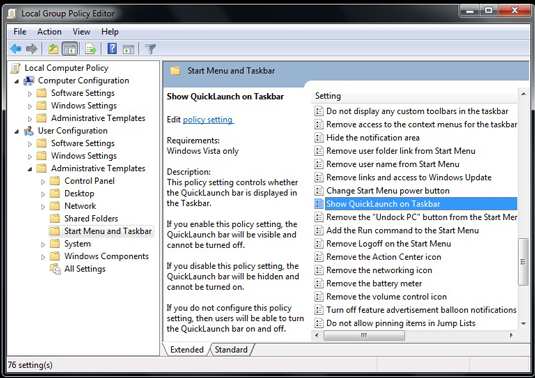535x378 pixels.
Task: Expand the Windows Components folder
Action: tap(43, 257)
